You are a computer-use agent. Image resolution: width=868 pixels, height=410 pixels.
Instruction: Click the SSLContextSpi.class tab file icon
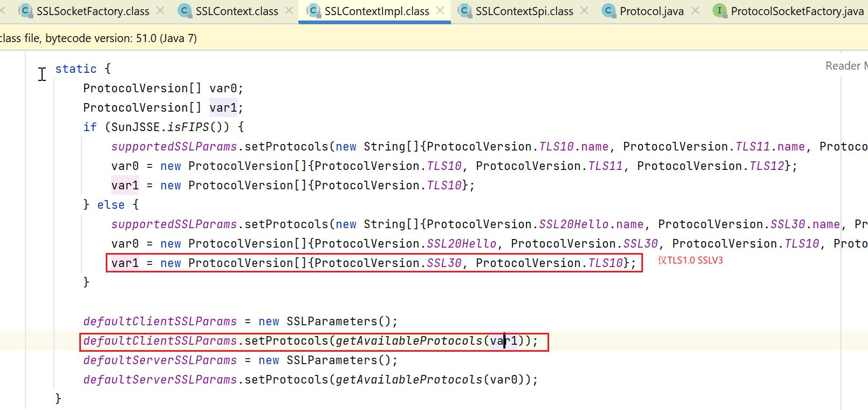(464, 10)
